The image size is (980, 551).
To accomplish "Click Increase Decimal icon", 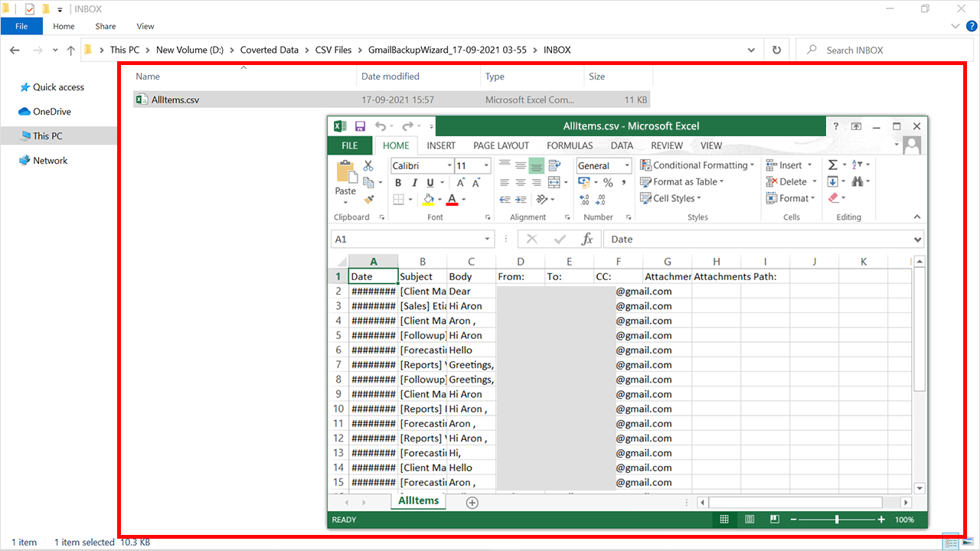I will pyautogui.click(x=585, y=199).
